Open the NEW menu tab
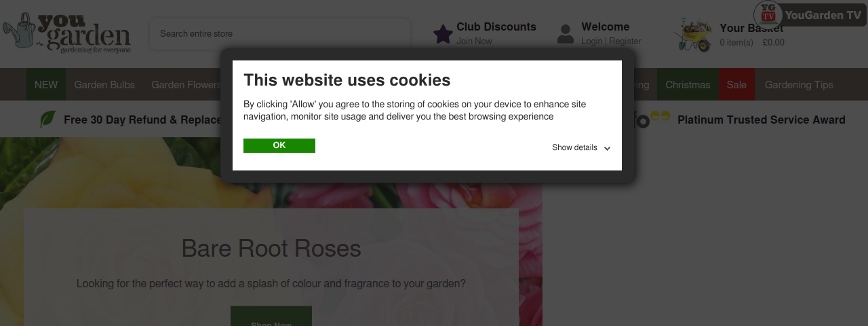 (x=46, y=85)
